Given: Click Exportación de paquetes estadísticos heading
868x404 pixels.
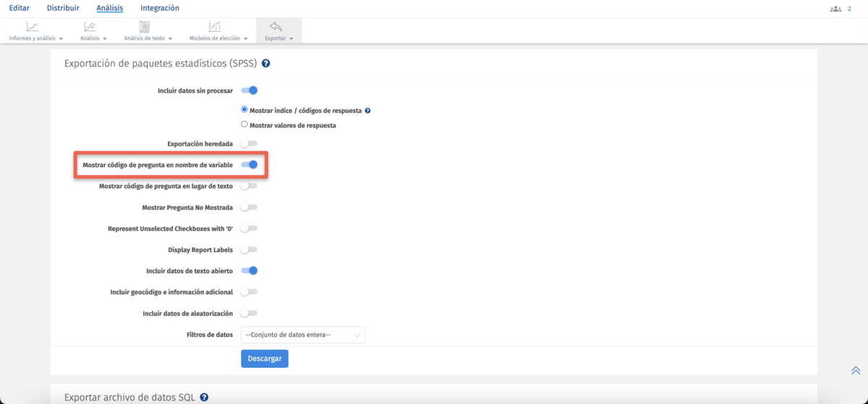Looking at the screenshot, I should click(x=161, y=64).
